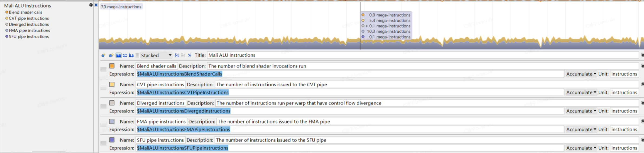
Task: Edit the Diverged instructions name field
Action: point(160,103)
